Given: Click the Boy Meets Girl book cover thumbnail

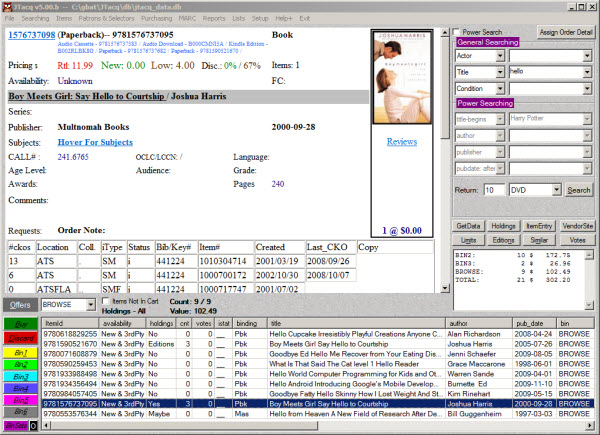Looking at the screenshot, I should tap(402, 77).
